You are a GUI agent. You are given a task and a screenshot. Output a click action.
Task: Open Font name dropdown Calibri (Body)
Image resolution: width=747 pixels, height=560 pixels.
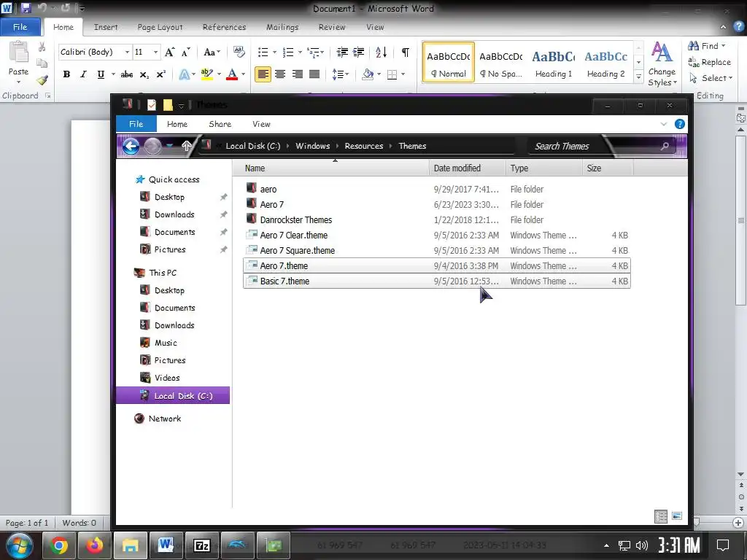(x=127, y=52)
